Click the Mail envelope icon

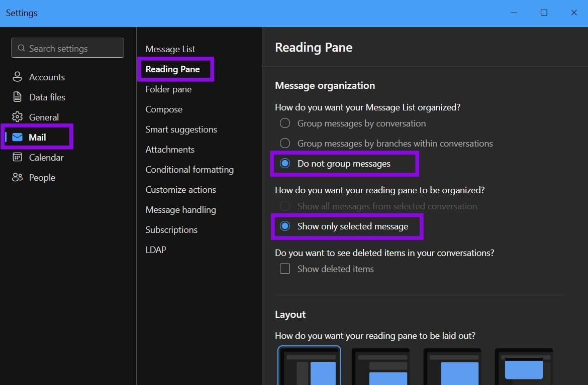point(17,137)
